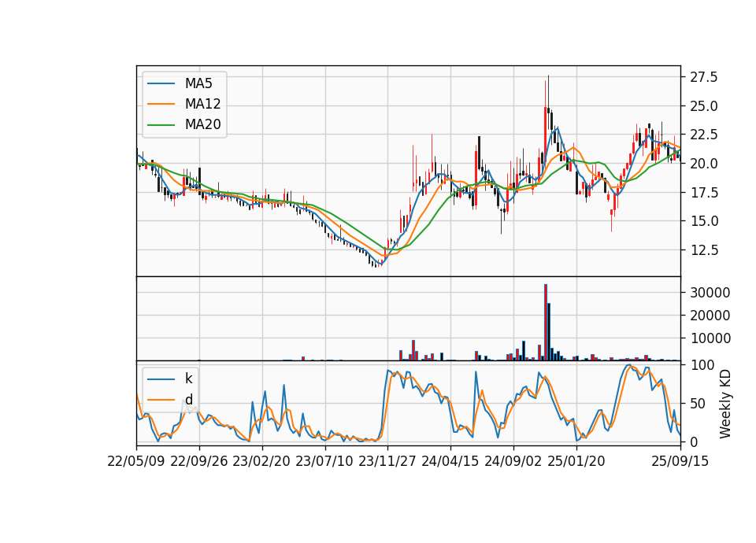Click the MA12 legend label
Image resolution: width=756 pixels, height=543 pixels.
coord(202,104)
